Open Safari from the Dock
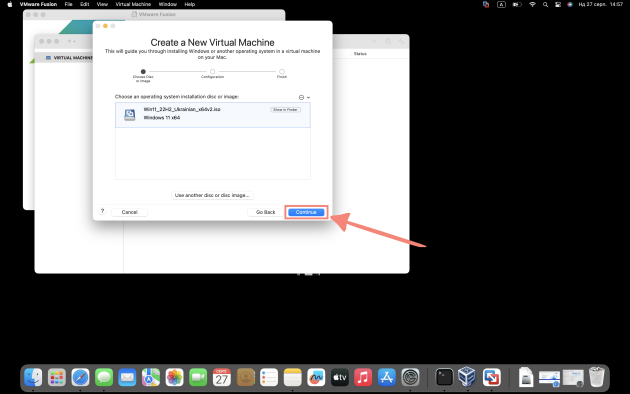Image resolution: width=630 pixels, height=394 pixels. tap(80, 378)
